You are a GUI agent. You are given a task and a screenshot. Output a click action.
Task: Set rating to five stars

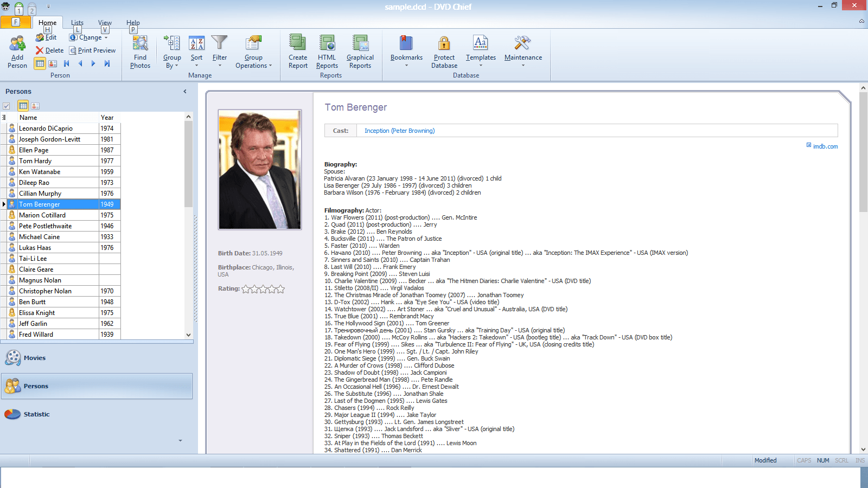[x=280, y=289]
